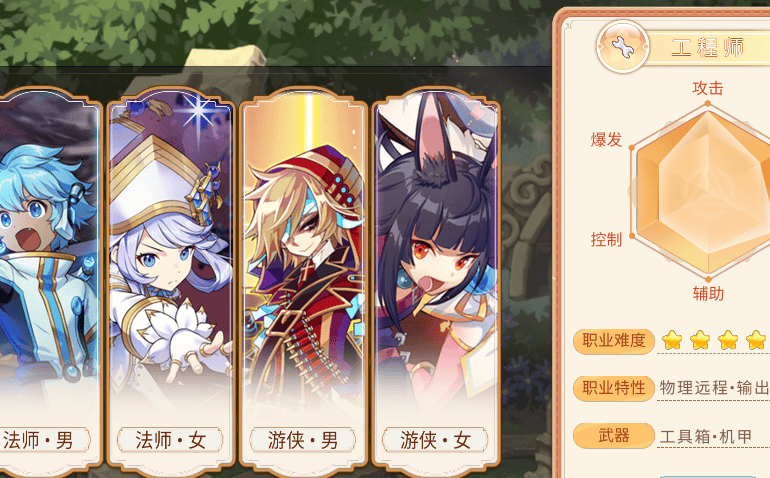Select the blue-haired male mage portrait
This screenshot has width=770, height=478.
tap(48, 255)
